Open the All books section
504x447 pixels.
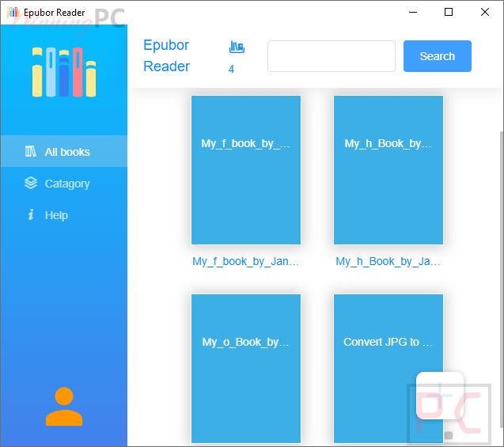(x=64, y=151)
